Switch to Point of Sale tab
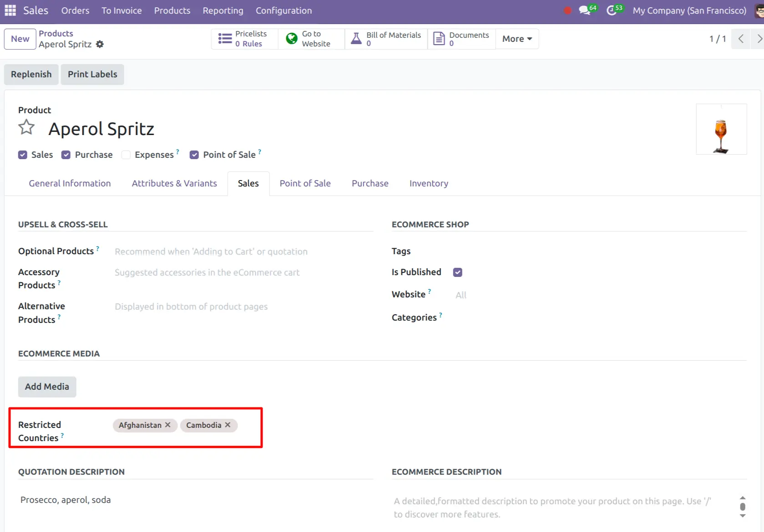The image size is (764, 532). click(305, 183)
